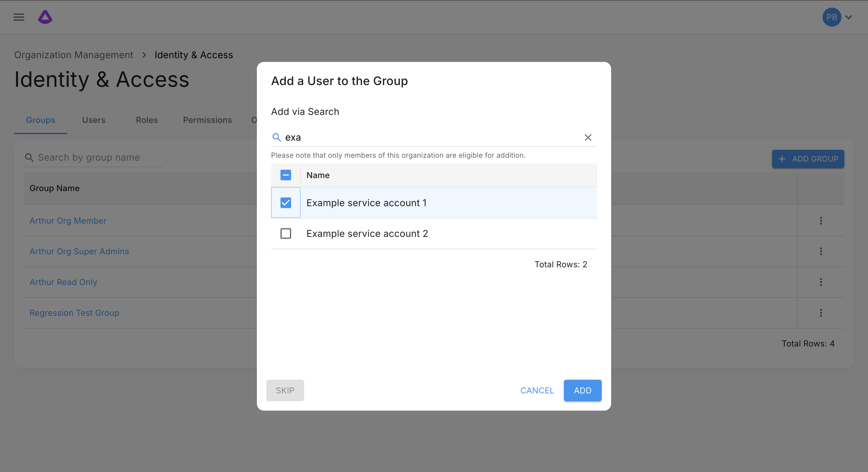Image resolution: width=868 pixels, height=472 pixels.
Task: Click the Arthur Org Member group link
Action: coord(68,220)
